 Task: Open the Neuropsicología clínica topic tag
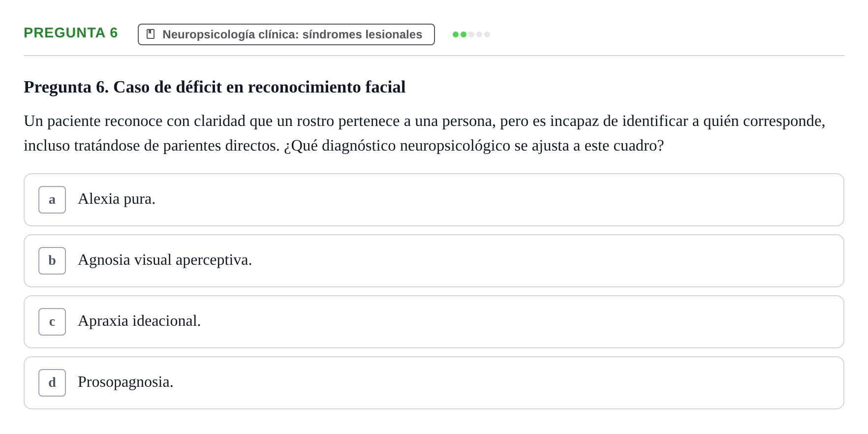(286, 34)
